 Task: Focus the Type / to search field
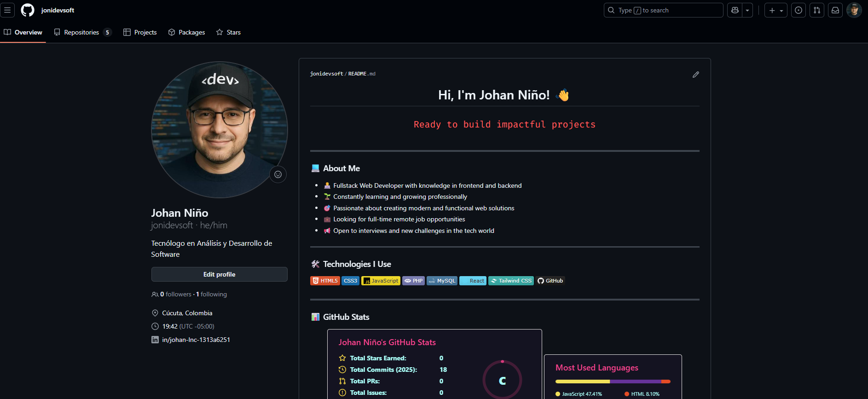point(663,10)
